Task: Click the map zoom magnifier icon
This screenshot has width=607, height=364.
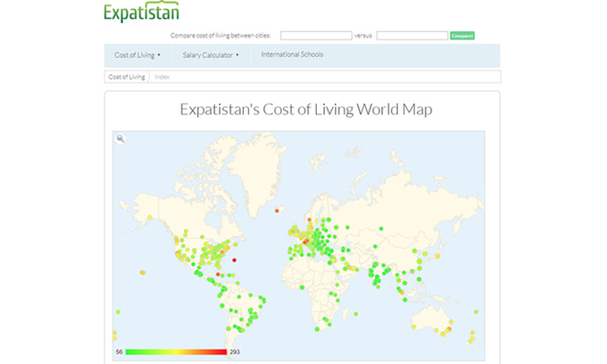Action: click(x=121, y=138)
